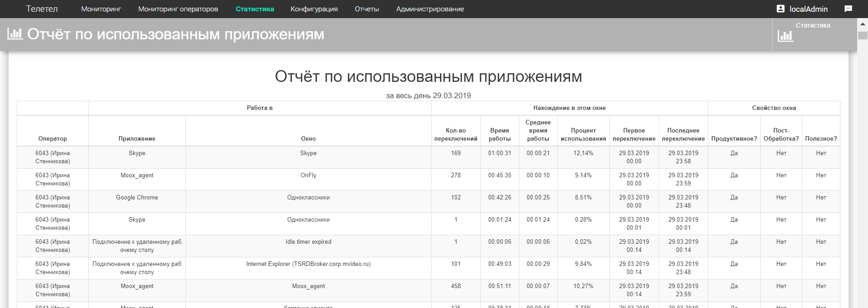Select the Статистика menu item
The width and height of the screenshot is (868, 308).
(255, 9)
